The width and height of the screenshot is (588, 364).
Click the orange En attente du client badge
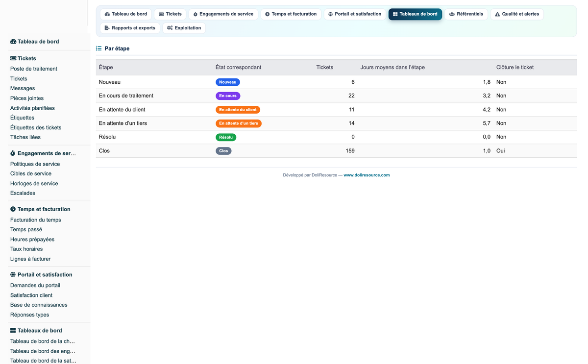pyautogui.click(x=238, y=110)
